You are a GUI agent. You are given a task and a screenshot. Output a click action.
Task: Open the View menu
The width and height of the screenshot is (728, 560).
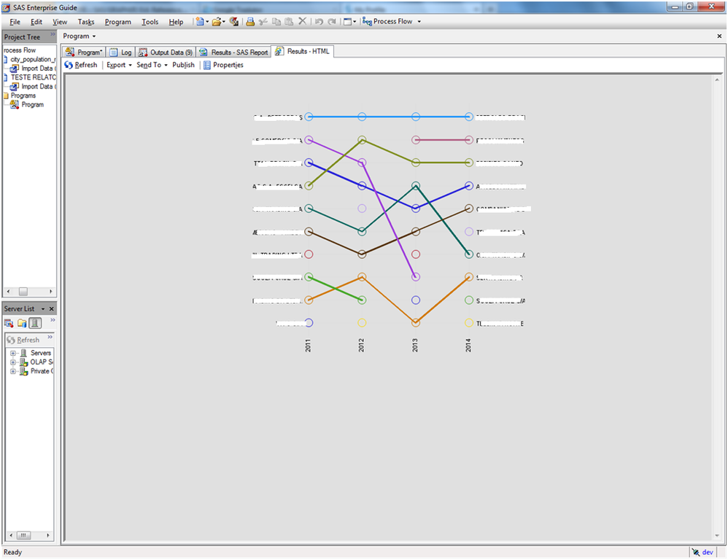pos(59,22)
